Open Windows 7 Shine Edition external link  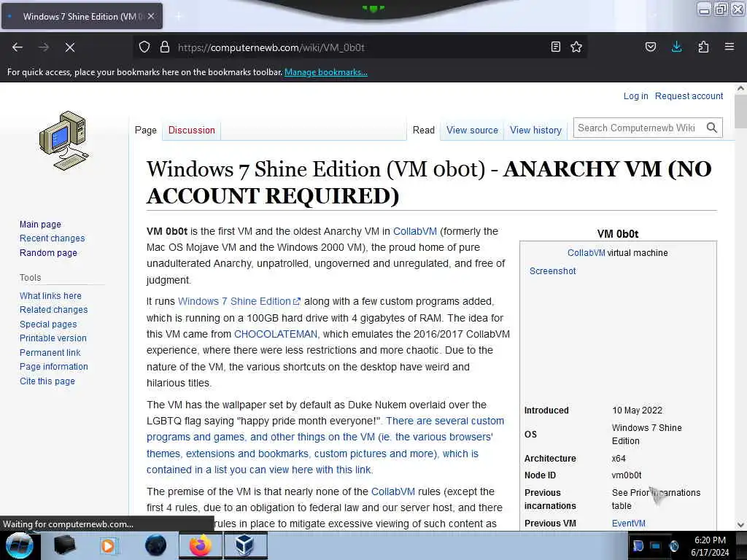tap(239, 301)
